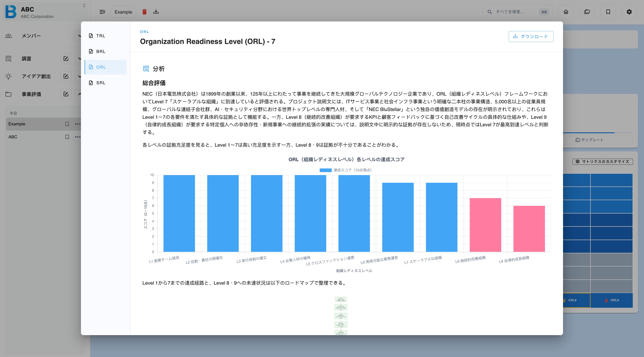
Task: Switch to the BRL tab
Action: [105, 51]
